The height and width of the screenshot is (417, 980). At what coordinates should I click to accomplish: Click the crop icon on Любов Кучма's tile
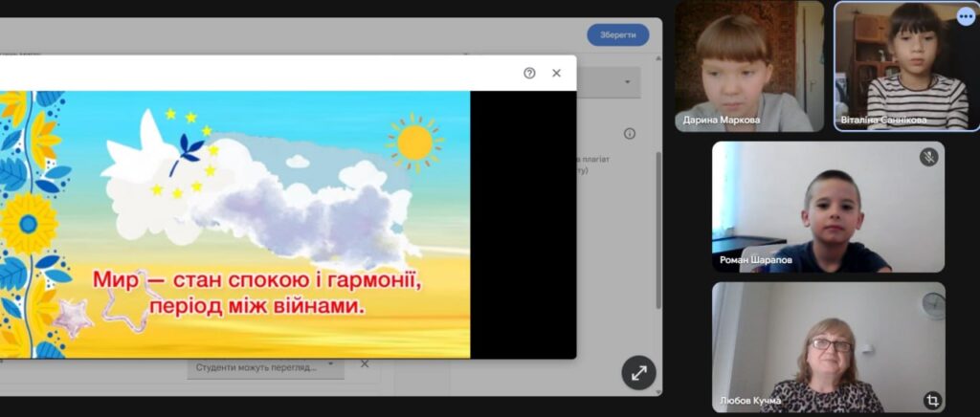tap(930, 399)
